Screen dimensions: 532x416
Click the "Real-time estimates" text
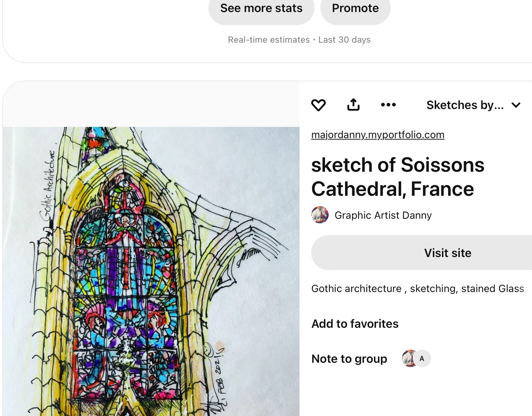[269, 40]
